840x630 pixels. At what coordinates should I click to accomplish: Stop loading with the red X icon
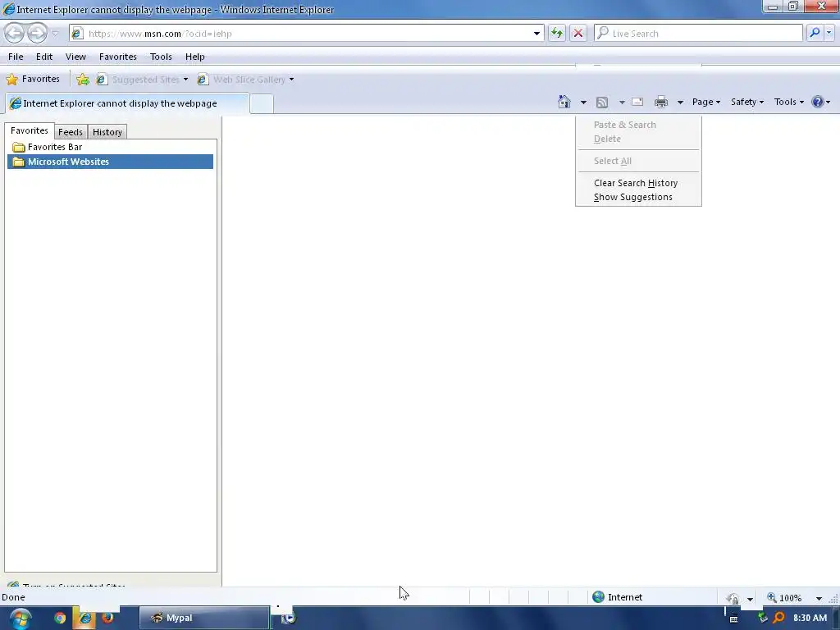[x=578, y=33]
